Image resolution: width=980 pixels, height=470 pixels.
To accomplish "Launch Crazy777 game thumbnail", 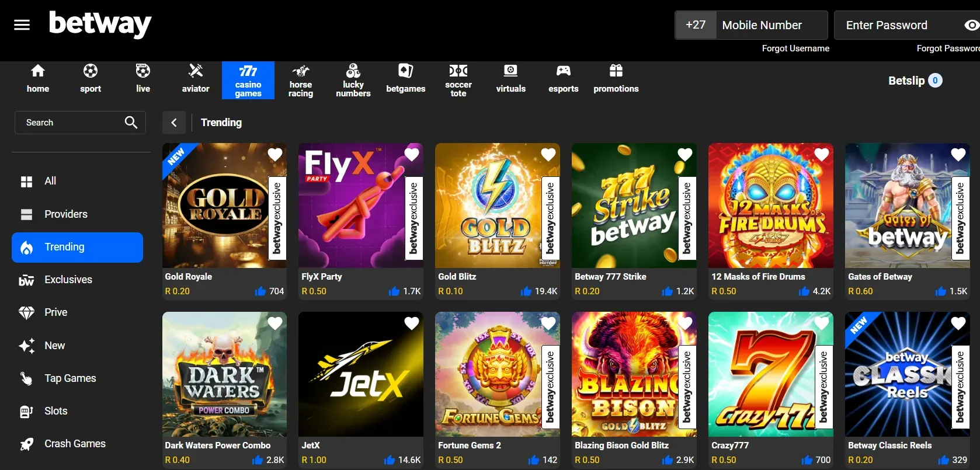I will coord(771,374).
